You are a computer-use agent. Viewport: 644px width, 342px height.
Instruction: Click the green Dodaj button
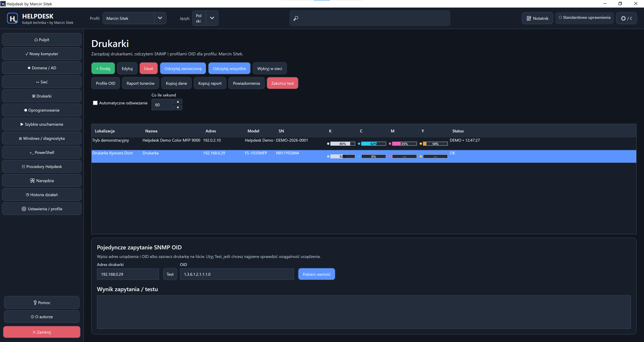click(x=103, y=68)
